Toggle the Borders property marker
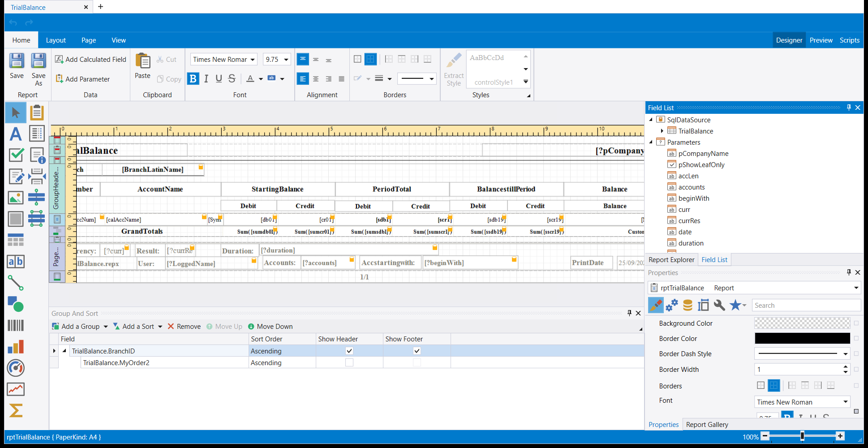 point(856,385)
